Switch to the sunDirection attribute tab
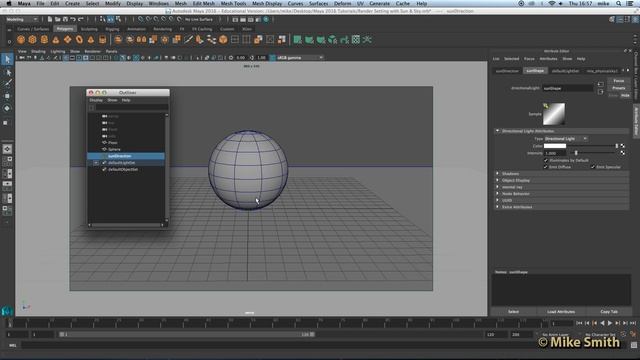 point(507,71)
